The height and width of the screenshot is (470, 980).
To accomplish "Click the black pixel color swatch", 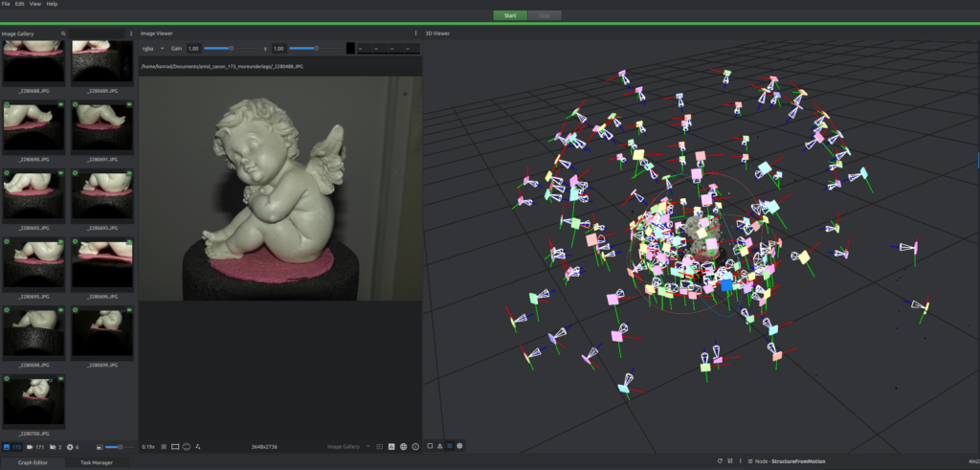I will click(x=350, y=48).
